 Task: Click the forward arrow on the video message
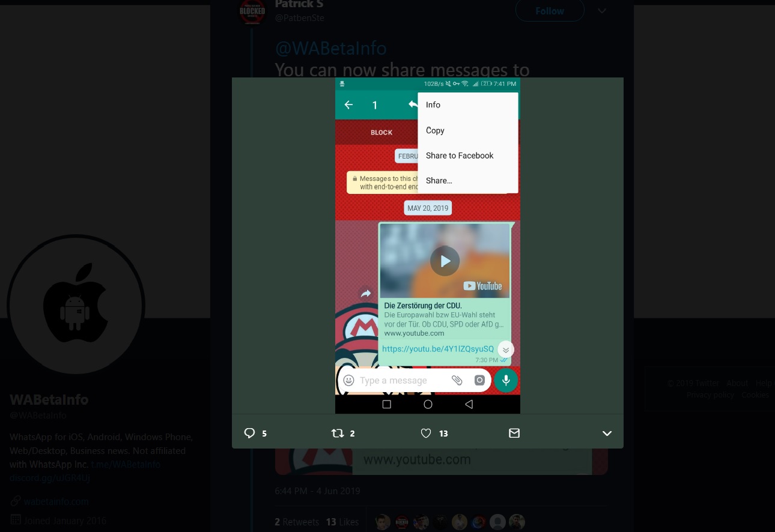pyautogui.click(x=366, y=294)
